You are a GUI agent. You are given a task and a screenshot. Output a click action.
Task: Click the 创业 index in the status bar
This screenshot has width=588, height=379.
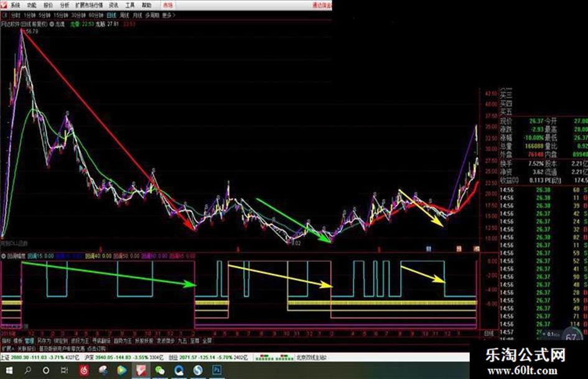point(208,358)
